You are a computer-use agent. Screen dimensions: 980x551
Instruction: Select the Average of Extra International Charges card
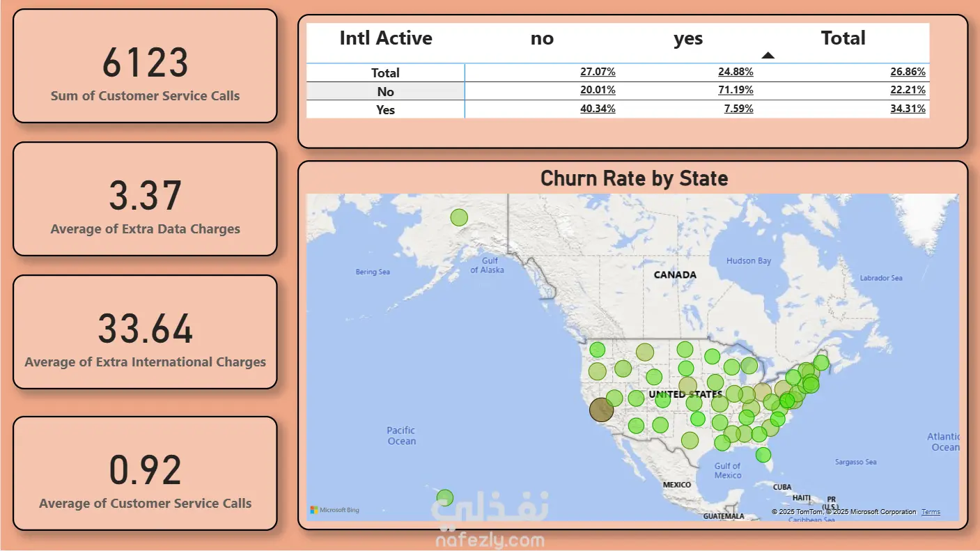tap(145, 332)
